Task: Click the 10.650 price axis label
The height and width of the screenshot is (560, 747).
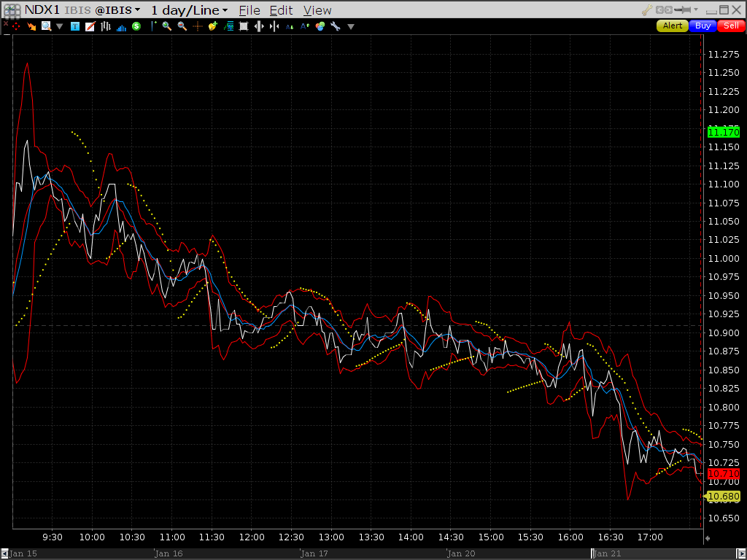Action: tap(724, 518)
